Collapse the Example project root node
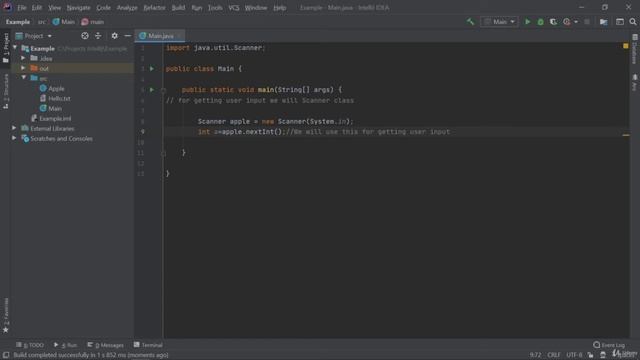This screenshot has height=360, width=640. [x=15, y=48]
